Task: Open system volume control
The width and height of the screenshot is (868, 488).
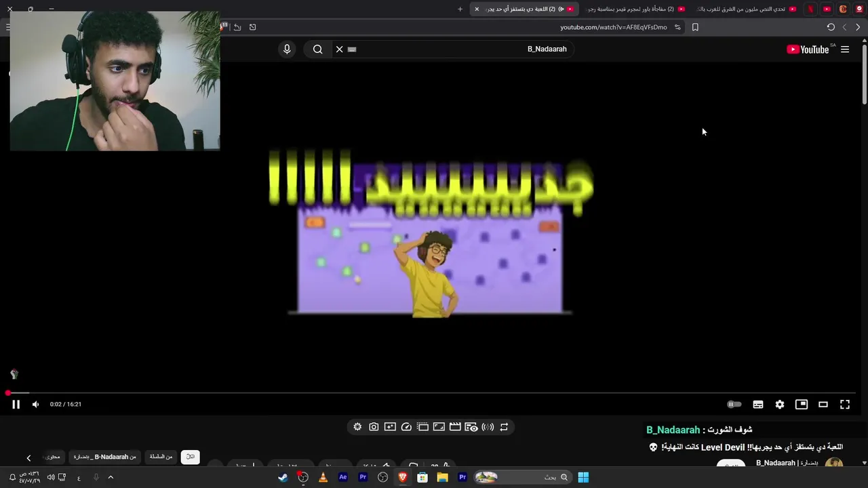Action: (x=51, y=477)
